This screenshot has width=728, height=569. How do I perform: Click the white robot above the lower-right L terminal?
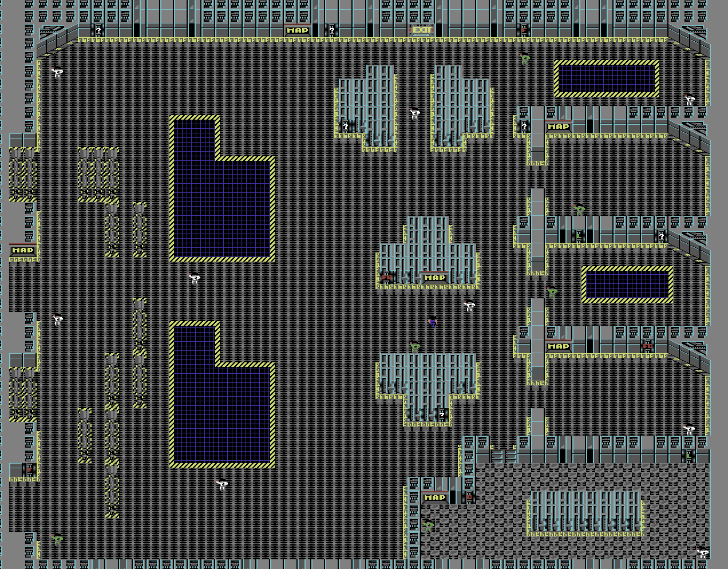tap(690, 429)
